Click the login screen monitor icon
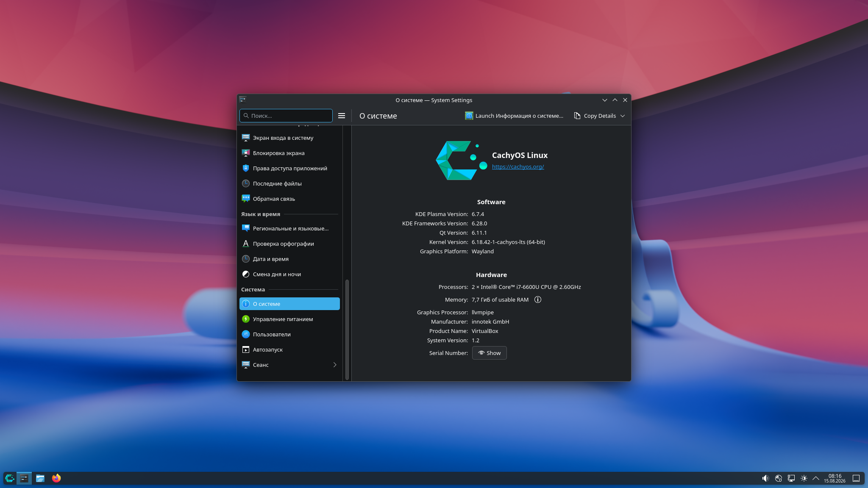 [x=246, y=138]
